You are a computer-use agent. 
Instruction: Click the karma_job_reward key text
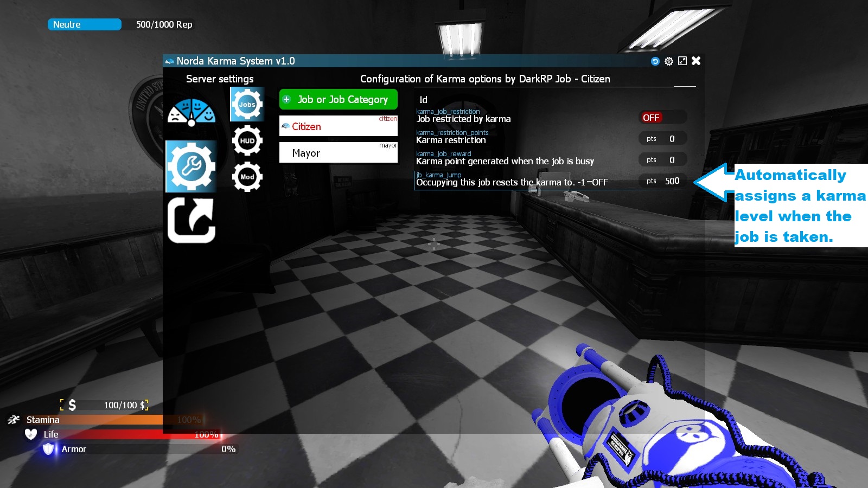pos(444,154)
